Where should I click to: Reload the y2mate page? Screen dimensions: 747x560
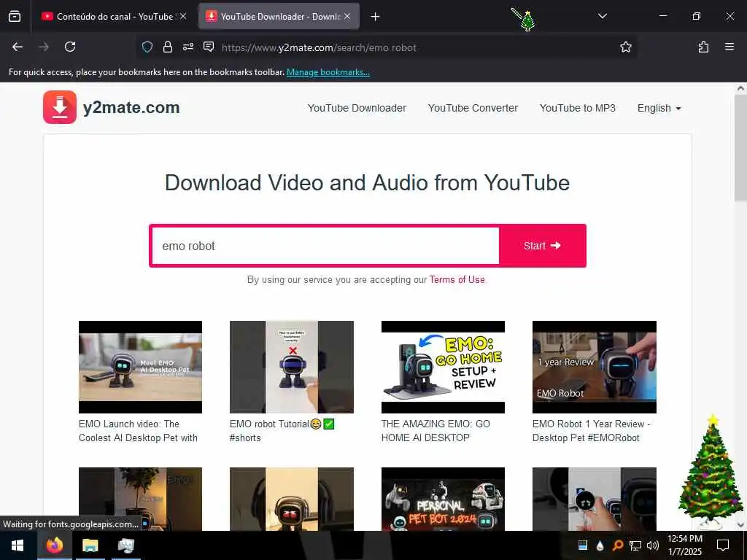click(x=70, y=47)
